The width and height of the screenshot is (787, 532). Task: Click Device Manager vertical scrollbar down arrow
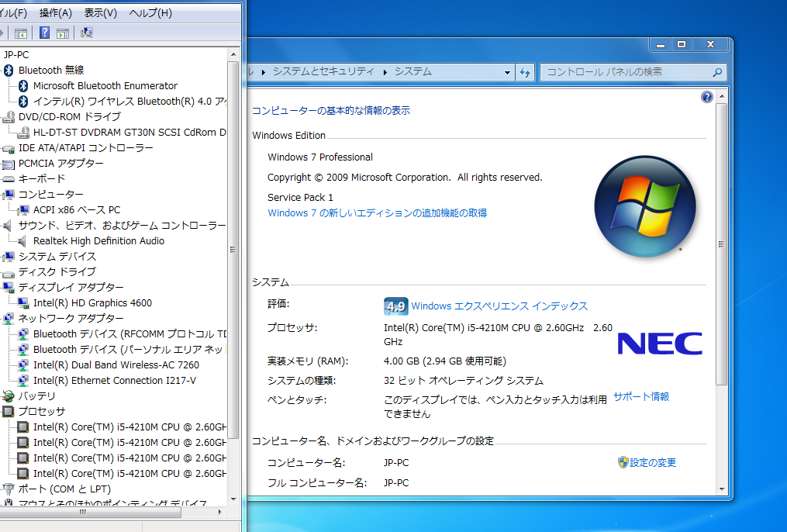[x=233, y=499]
